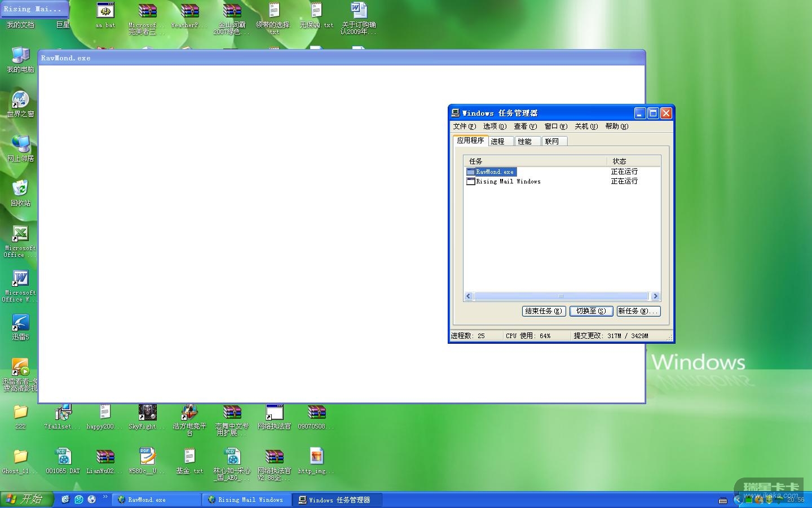Click the 结束任务 button
The width and height of the screenshot is (812, 508).
544,311
